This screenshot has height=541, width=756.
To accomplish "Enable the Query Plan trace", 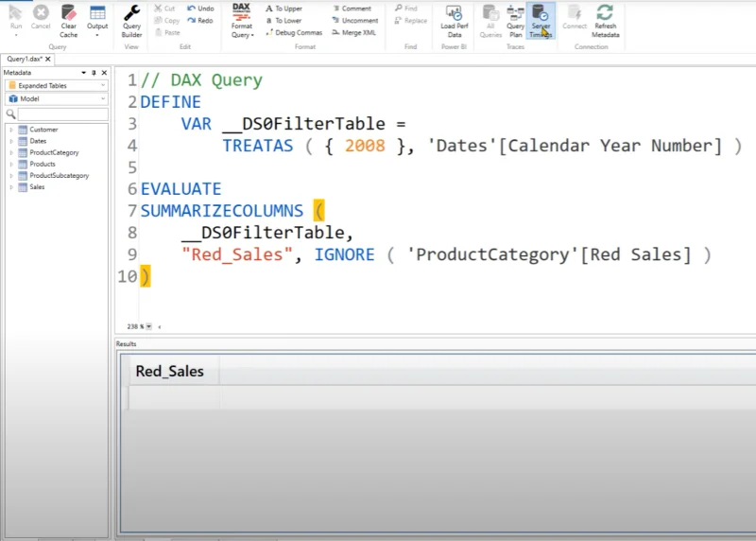I will [x=515, y=21].
